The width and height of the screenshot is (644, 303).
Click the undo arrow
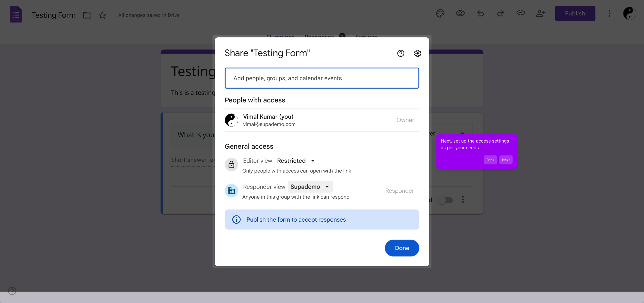pyautogui.click(x=480, y=13)
